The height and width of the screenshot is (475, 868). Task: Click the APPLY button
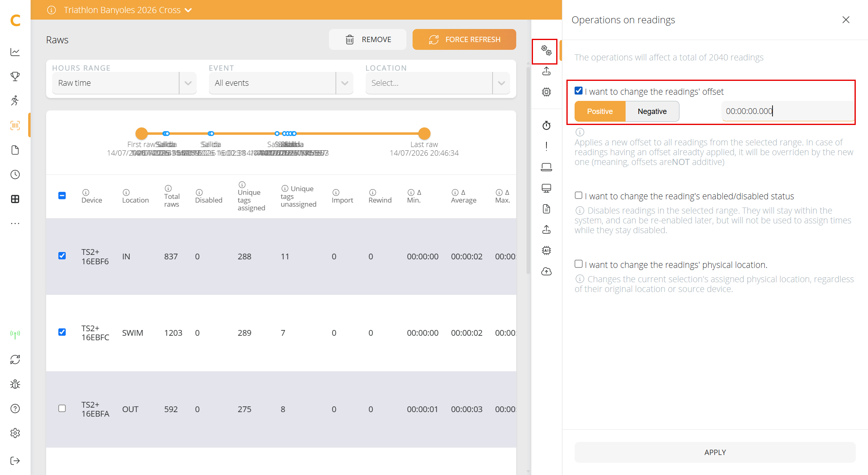point(715,452)
